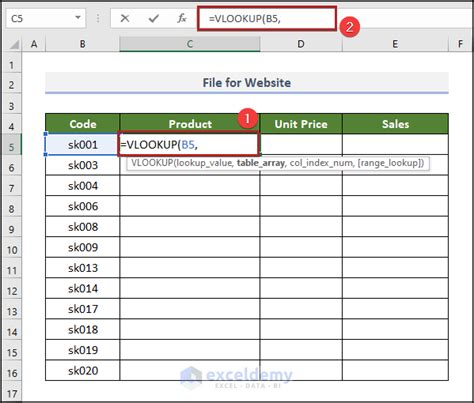Image resolution: width=474 pixels, height=403 pixels.
Task: Select column A header
Action: (x=34, y=44)
